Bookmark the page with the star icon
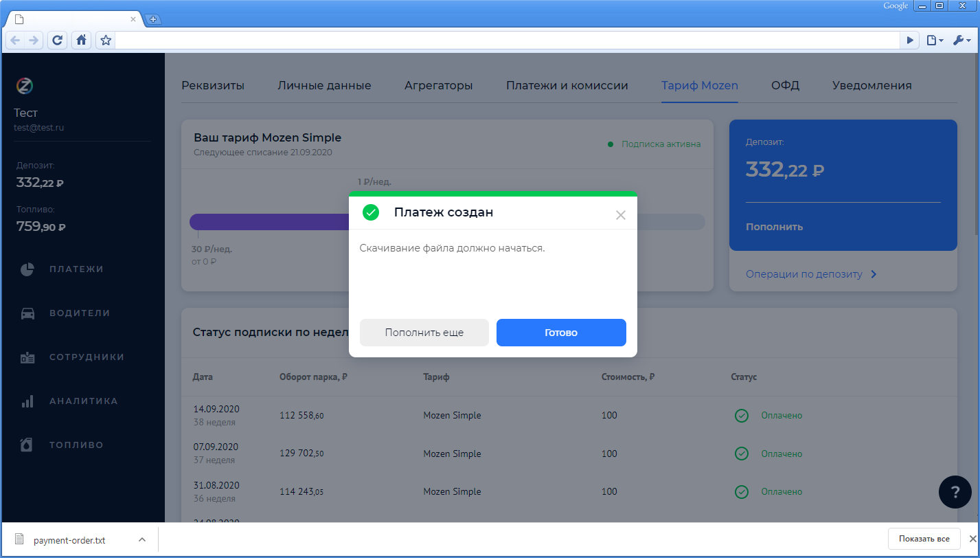 coord(106,41)
